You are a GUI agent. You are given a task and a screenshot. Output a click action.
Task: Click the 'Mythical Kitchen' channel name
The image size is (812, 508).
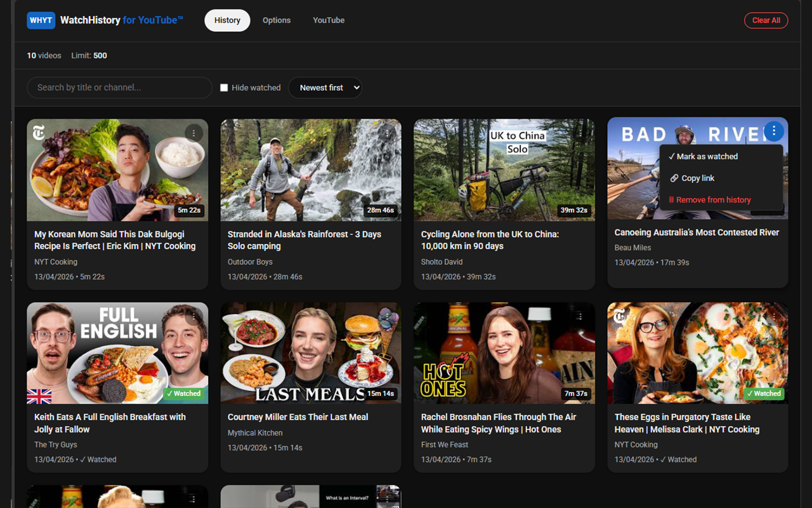[x=255, y=432]
